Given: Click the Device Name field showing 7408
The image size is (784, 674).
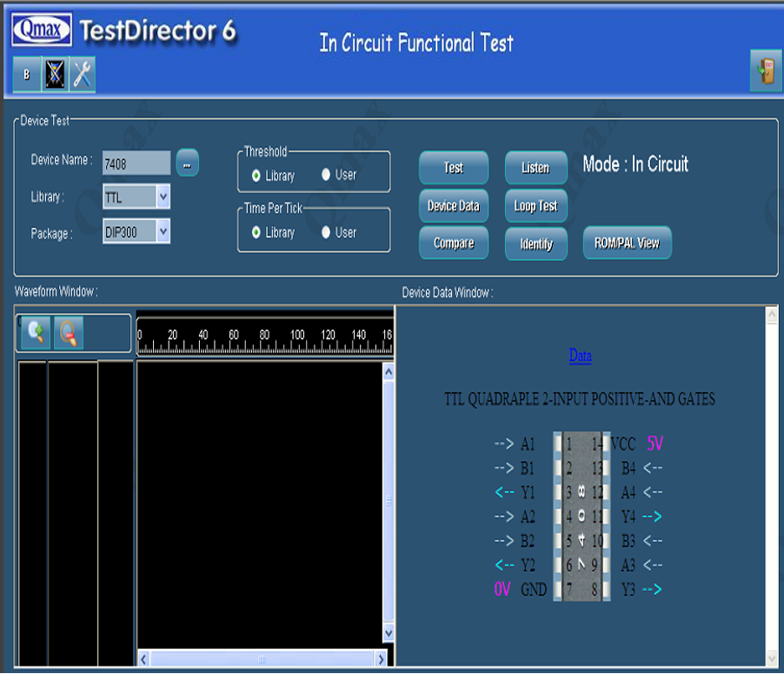Looking at the screenshot, I should (136, 163).
